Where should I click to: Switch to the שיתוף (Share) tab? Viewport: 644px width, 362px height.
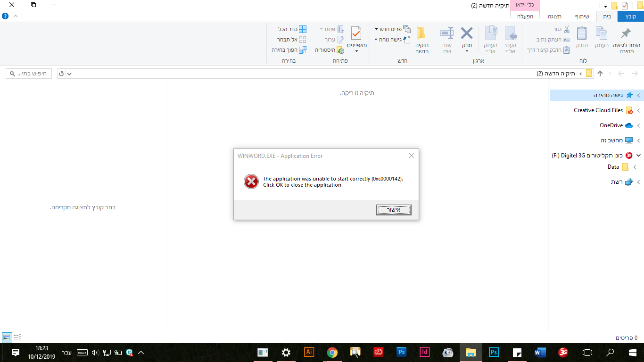coord(582,16)
